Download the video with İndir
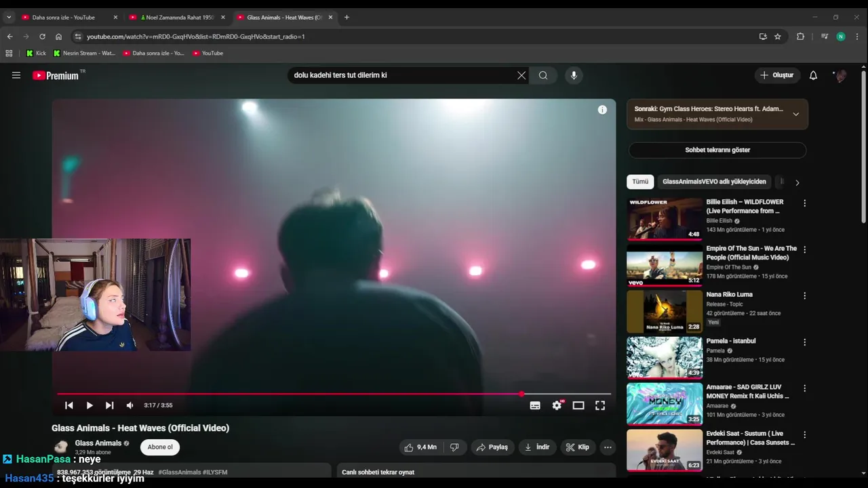This screenshot has height=488, width=868. click(538, 447)
